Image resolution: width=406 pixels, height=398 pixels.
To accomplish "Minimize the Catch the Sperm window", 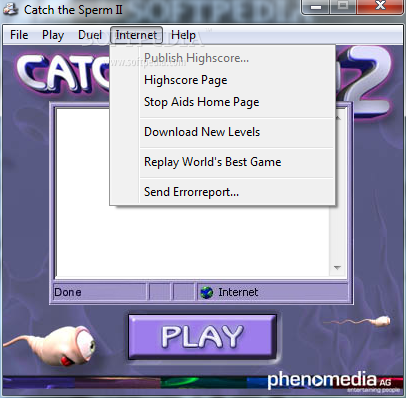I will (x=315, y=7).
